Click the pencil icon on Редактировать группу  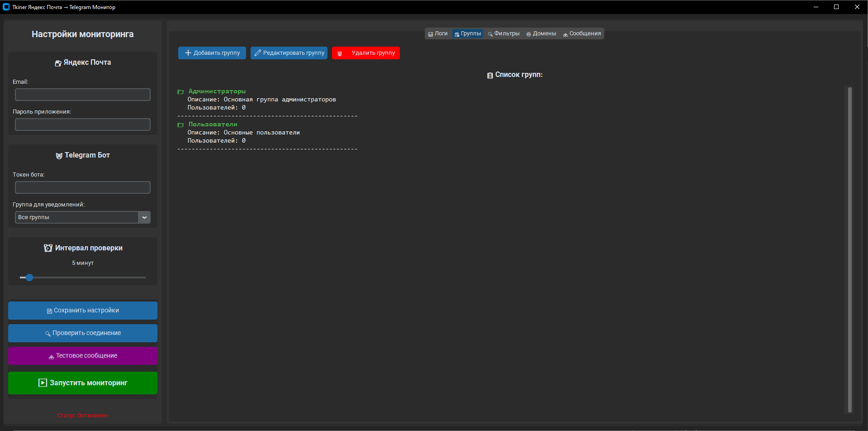coord(258,53)
